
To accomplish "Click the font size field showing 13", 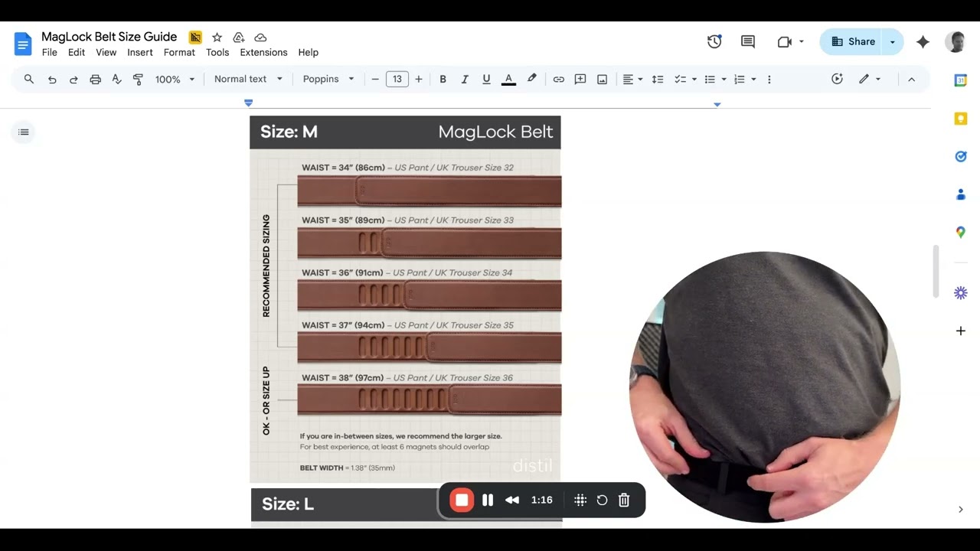I will pos(397,79).
